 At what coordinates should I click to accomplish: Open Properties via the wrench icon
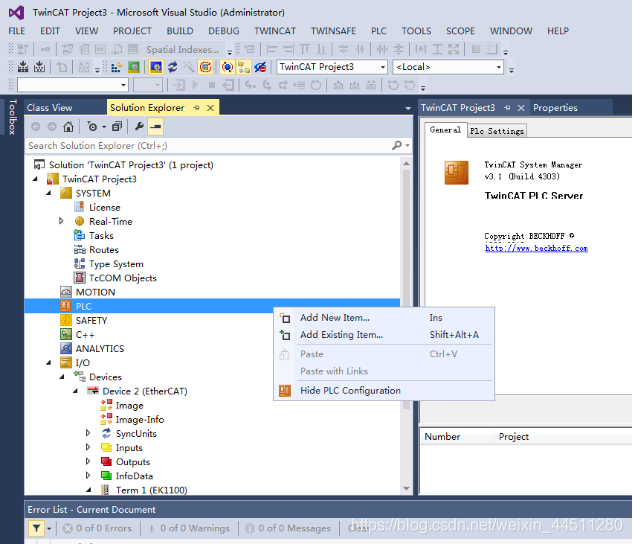point(139,127)
